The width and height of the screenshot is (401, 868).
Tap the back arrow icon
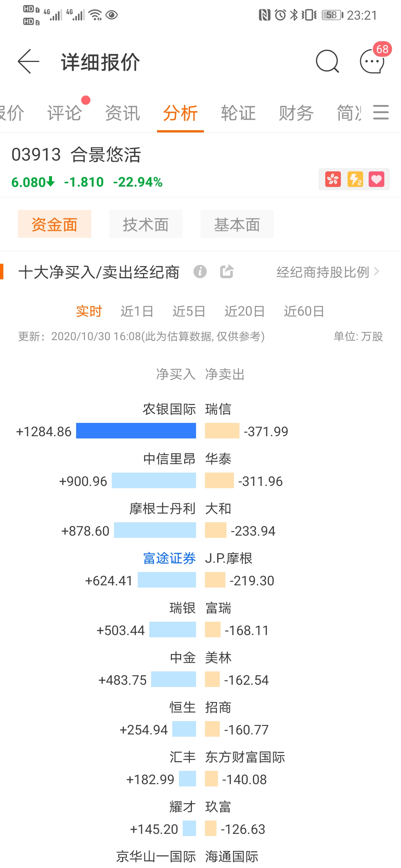point(28,62)
